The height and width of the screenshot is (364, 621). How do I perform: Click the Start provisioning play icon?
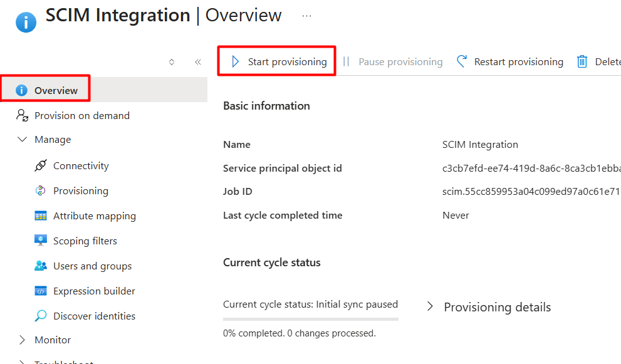[235, 61]
